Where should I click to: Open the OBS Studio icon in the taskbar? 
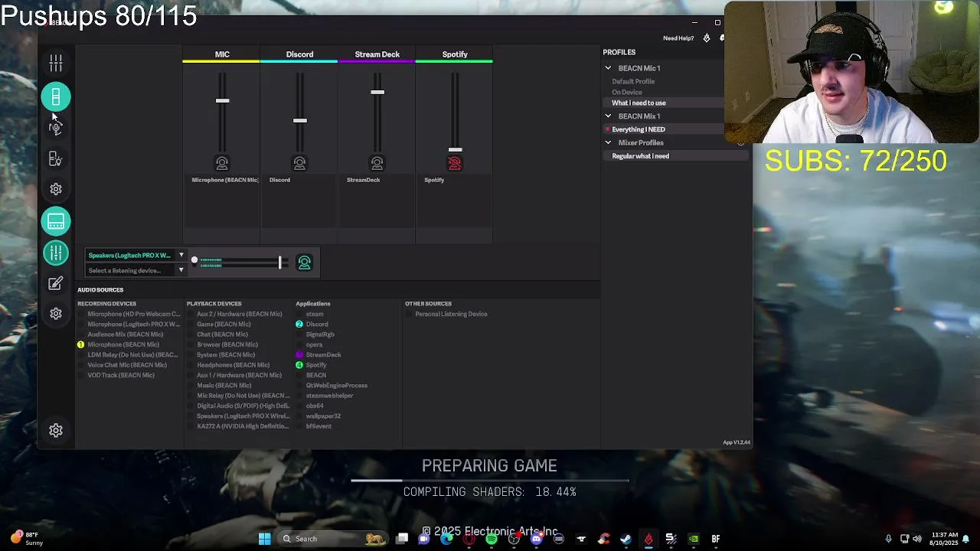[x=514, y=539]
